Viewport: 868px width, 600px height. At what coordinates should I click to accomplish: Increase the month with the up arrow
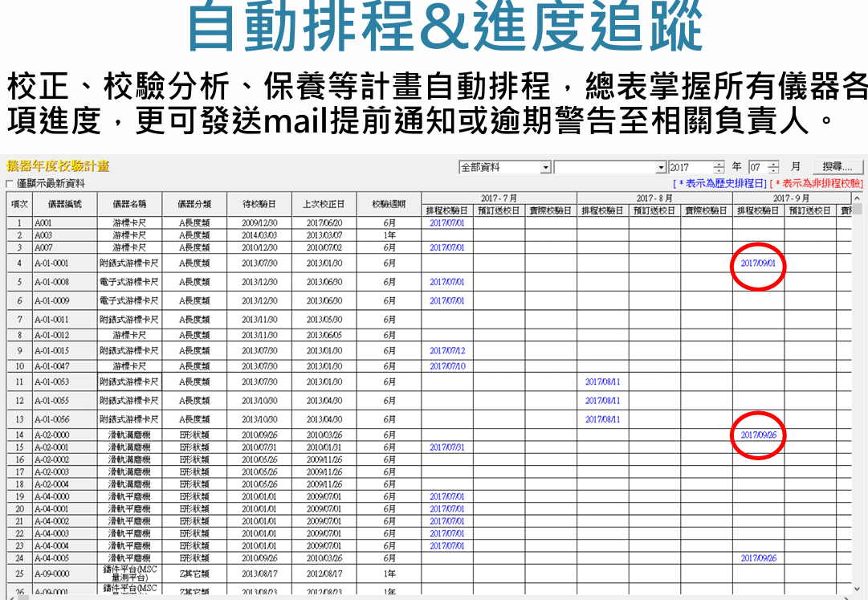click(773, 164)
